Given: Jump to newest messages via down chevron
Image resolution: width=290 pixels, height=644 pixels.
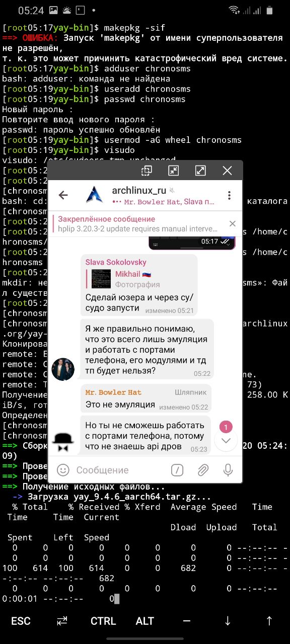Looking at the screenshot, I should coord(226,441).
